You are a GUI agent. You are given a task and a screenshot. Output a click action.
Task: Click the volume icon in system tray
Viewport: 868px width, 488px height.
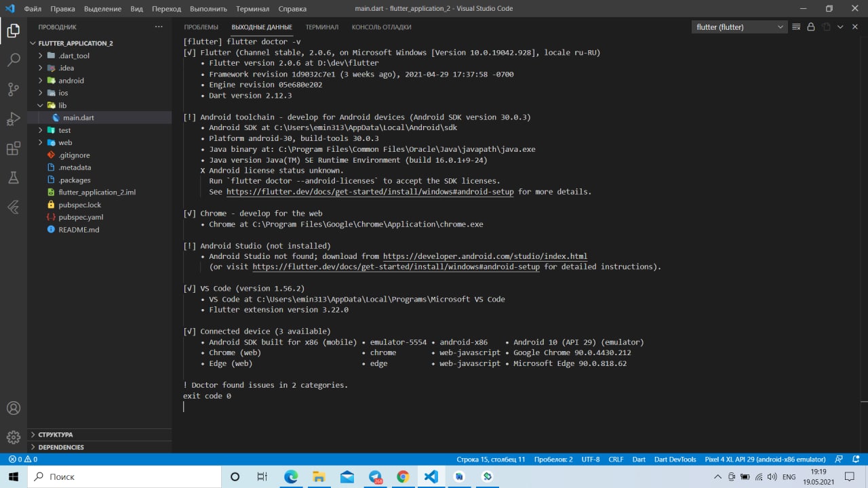772,477
